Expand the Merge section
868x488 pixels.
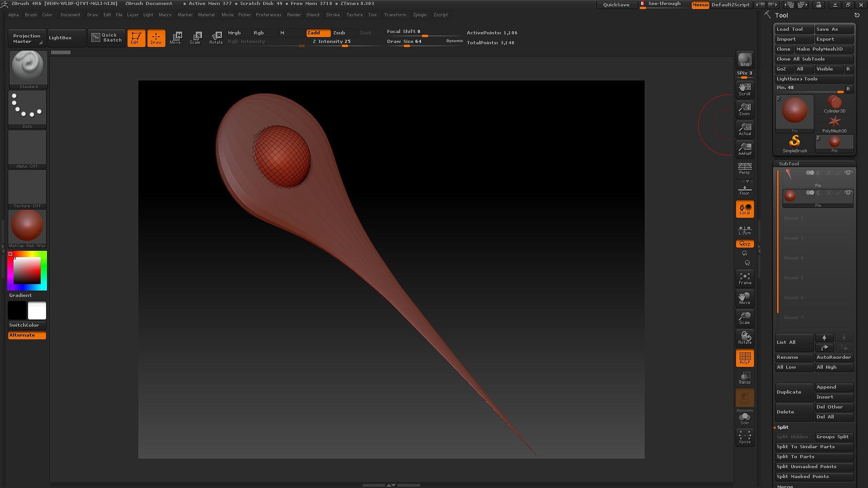[x=785, y=486]
